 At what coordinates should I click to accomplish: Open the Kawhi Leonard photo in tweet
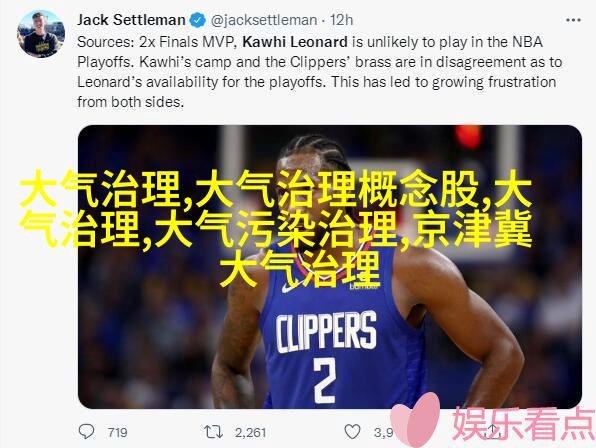click(x=330, y=267)
